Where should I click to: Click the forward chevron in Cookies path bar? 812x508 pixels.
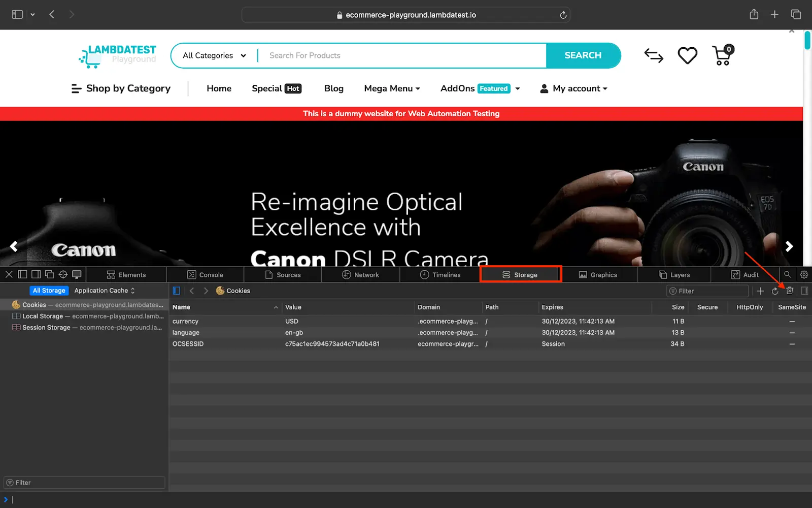pyautogui.click(x=206, y=291)
